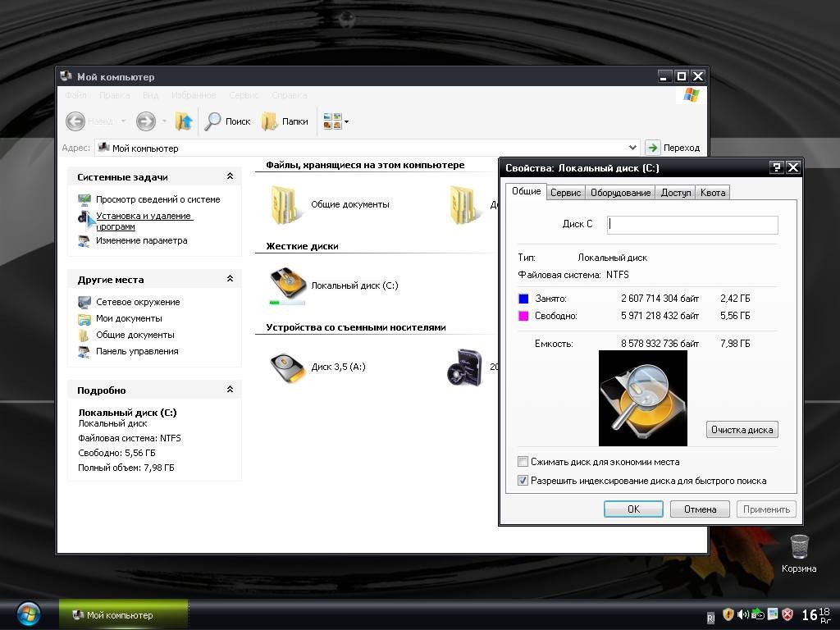Click the Панель управления icon in sidebar

tap(84, 352)
